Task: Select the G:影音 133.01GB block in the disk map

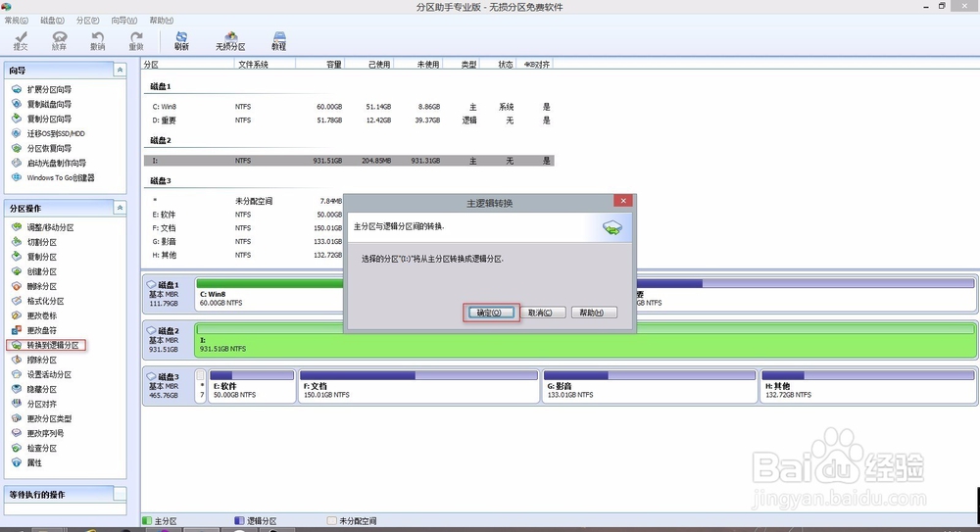Action: tap(650, 386)
